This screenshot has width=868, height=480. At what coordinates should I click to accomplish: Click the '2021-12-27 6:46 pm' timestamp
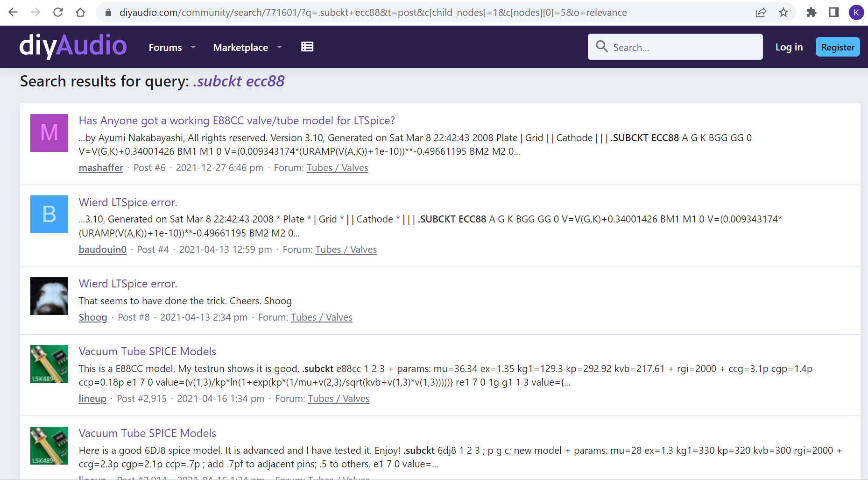click(219, 168)
